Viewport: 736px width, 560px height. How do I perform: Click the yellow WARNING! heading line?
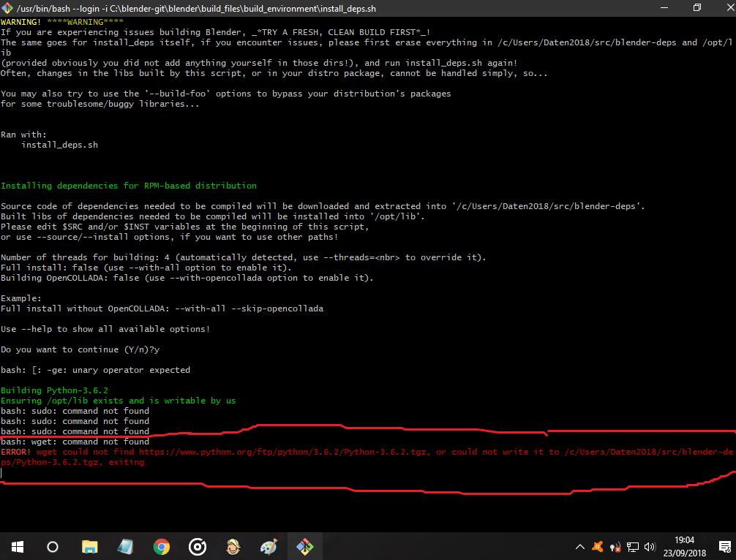tap(62, 22)
